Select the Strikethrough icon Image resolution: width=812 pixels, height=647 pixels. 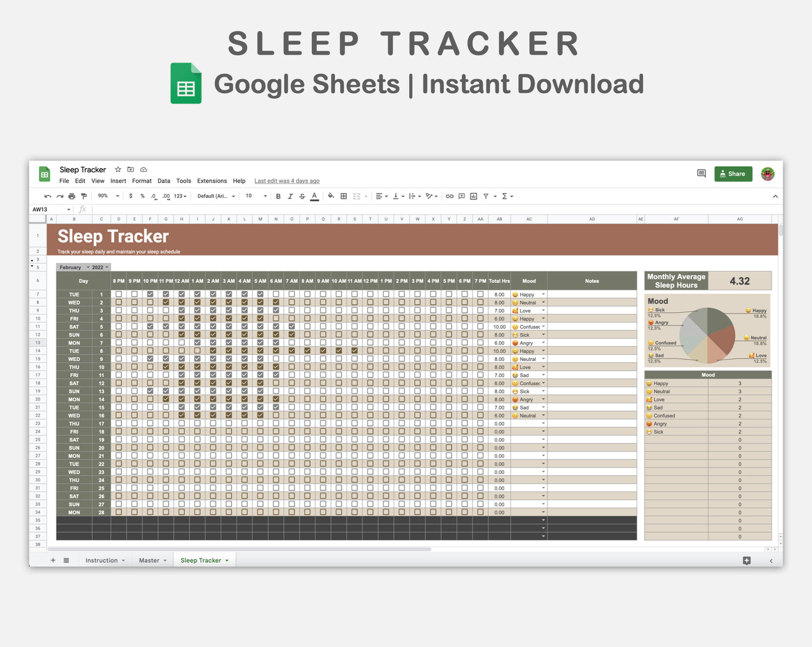[x=302, y=196]
